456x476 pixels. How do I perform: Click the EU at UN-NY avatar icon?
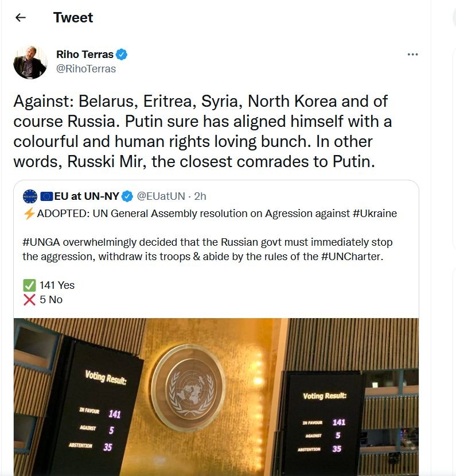point(30,196)
